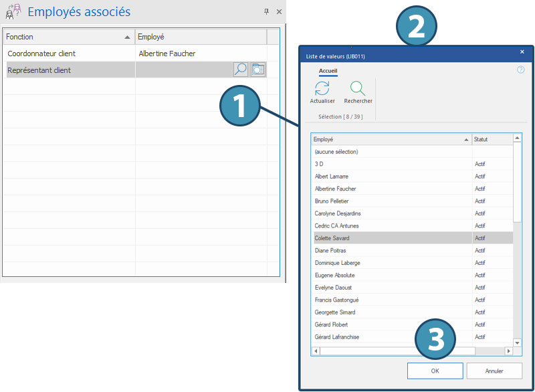This screenshot has height=392, width=535.
Task: Pin the Employés associés panel
Action: [266, 12]
